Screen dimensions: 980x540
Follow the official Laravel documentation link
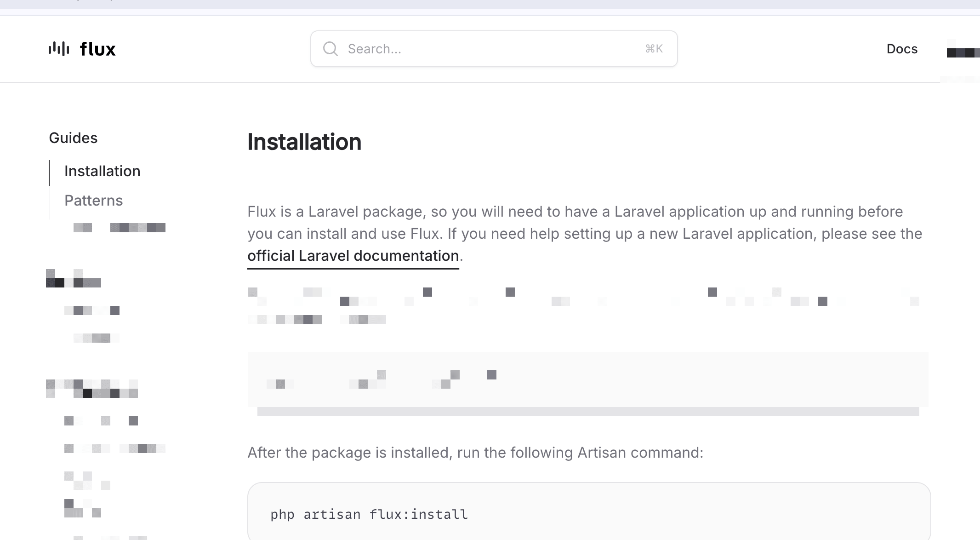[353, 256]
